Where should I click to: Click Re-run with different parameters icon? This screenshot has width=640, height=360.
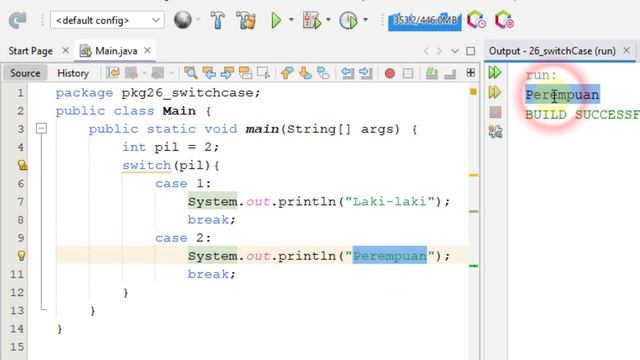495,92
